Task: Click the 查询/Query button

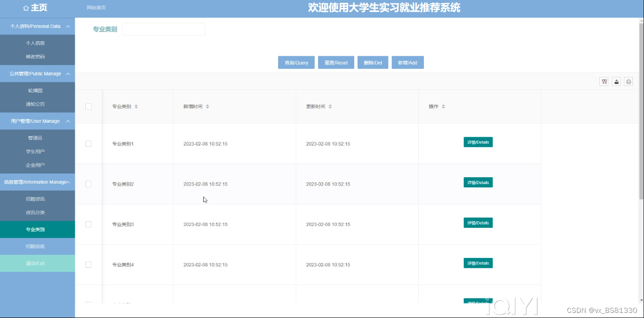Action: (x=296, y=62)
